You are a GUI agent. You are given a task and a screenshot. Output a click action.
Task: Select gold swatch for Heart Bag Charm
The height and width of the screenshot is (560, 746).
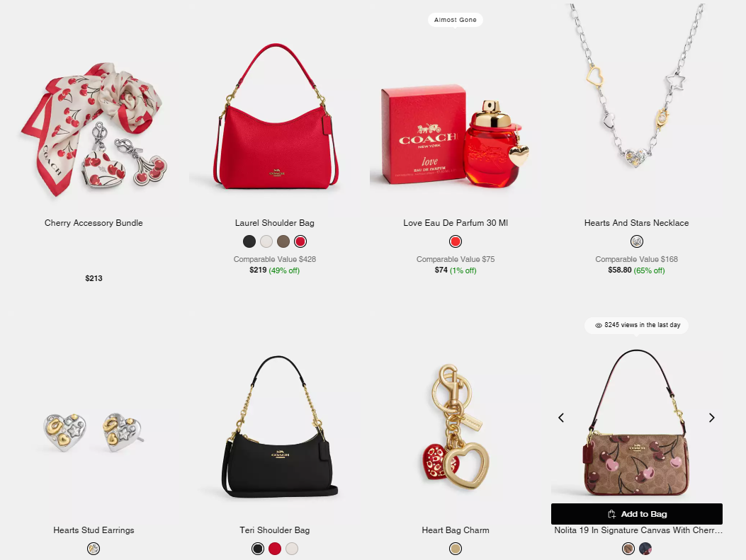click(456, 549)
